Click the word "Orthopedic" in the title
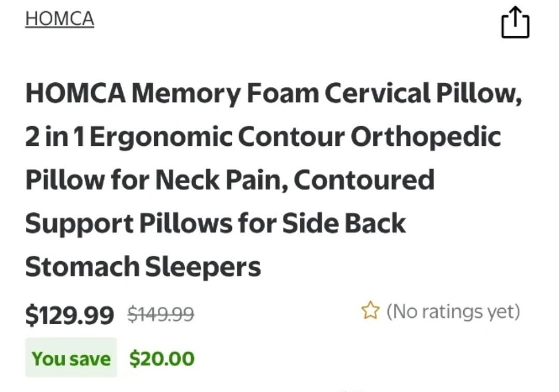Viewport: 559px width, 392px height. click(x=425, y=137)
